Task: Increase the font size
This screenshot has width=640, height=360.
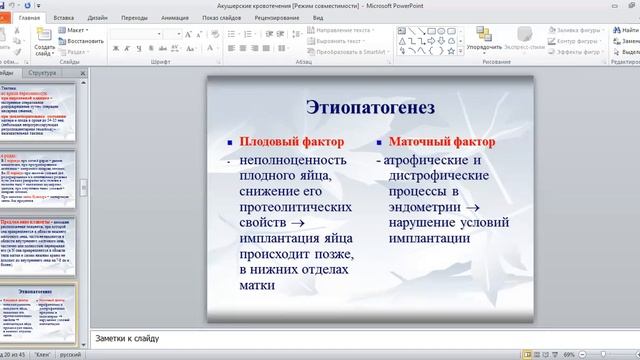Action: pos(188,35)
